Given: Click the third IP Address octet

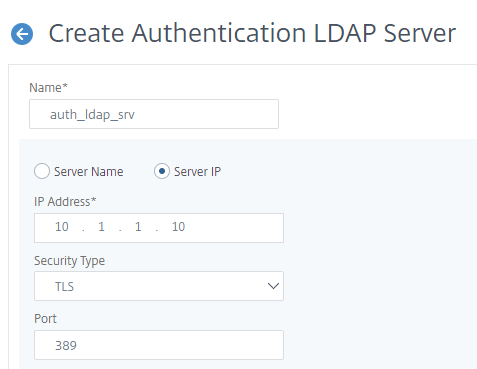Looking at the screenshot, I should 138,227.
